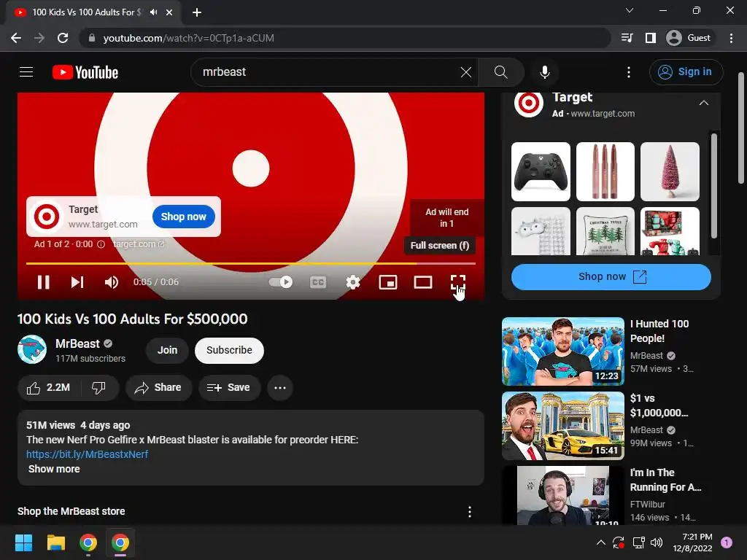Click the Join membership button
This screenshot has width=747, height=560.
click(x=167, y=350)
